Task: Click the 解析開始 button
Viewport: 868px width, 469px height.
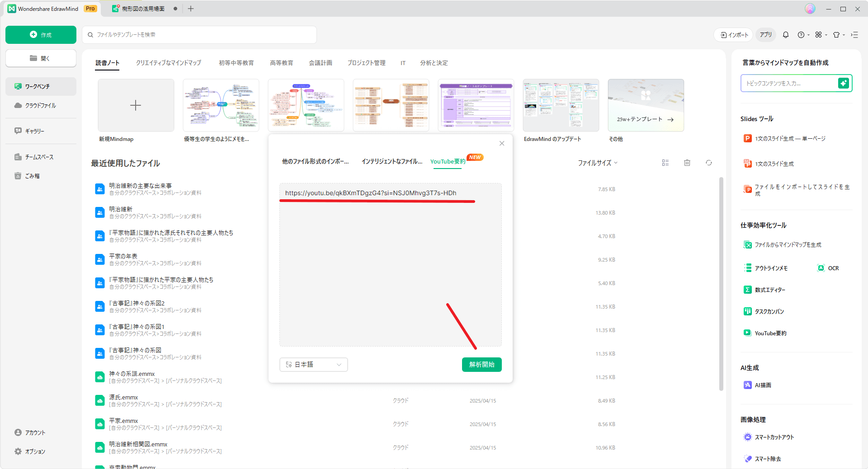Action: 482,365
